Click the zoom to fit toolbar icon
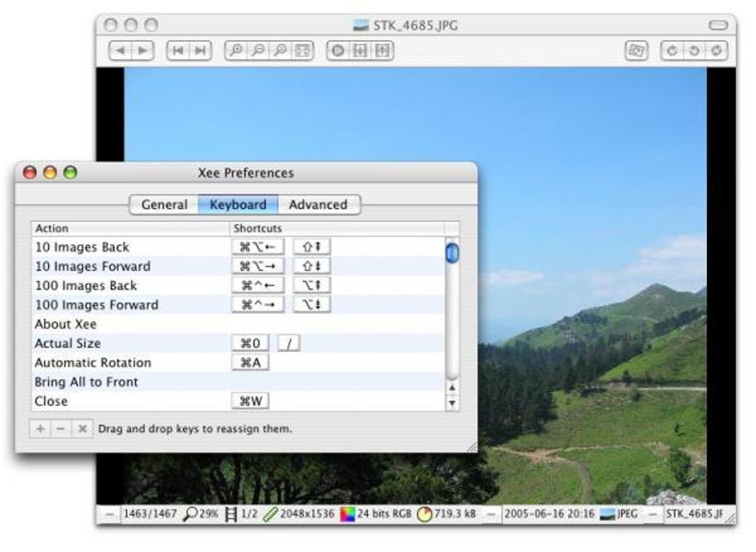 302,50
